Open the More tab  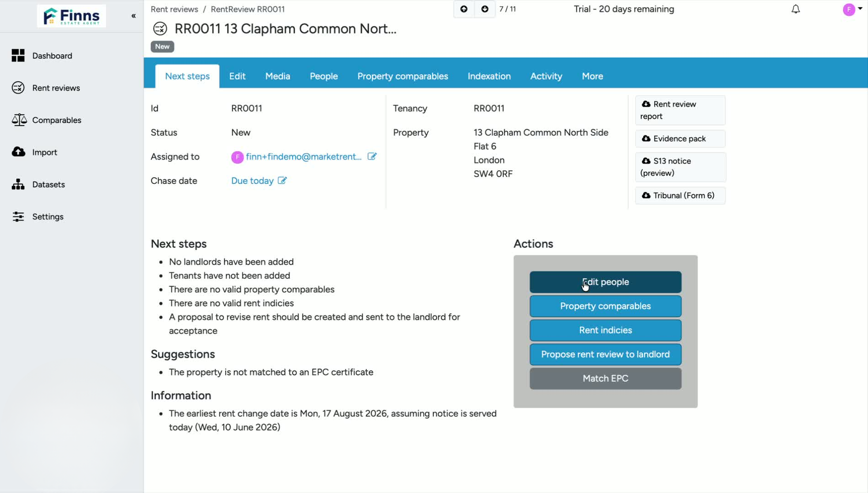(593, 76)
